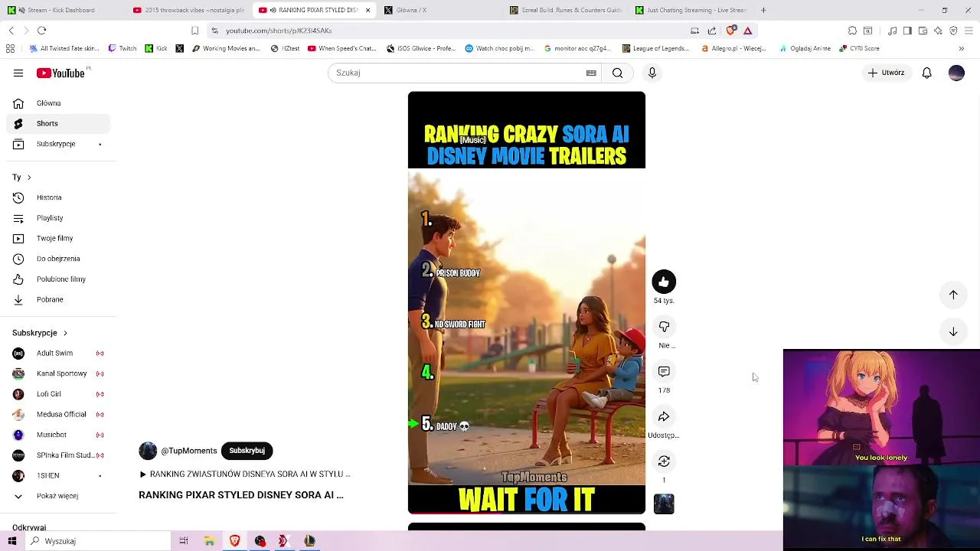Open Brave Shields lion icon

tap(730, 31)
